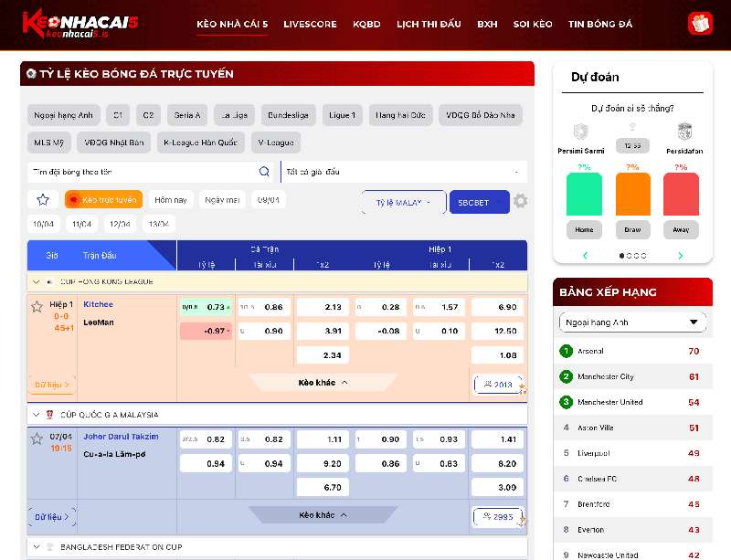Viewport: 731px width, 560px height.
Task: Click the team name search field
Action: click(142, 172)
